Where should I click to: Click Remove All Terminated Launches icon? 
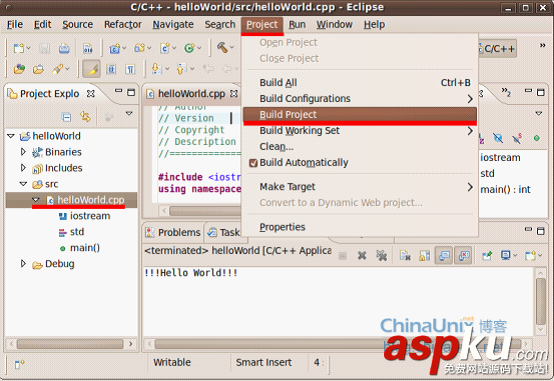381,255
